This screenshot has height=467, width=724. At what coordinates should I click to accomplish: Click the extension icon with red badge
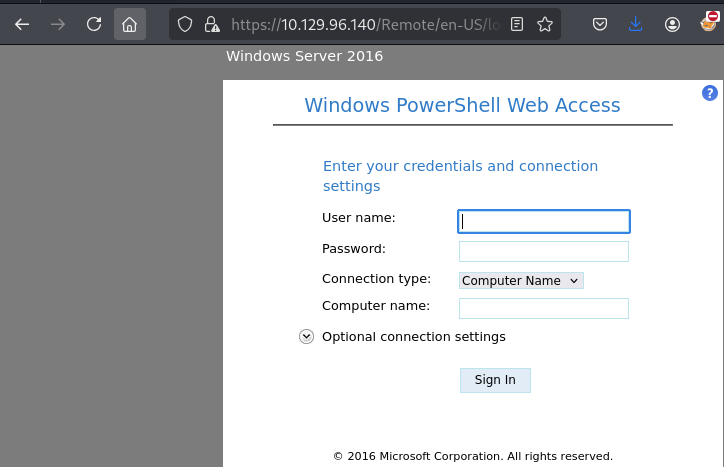(x=709, y=21)
